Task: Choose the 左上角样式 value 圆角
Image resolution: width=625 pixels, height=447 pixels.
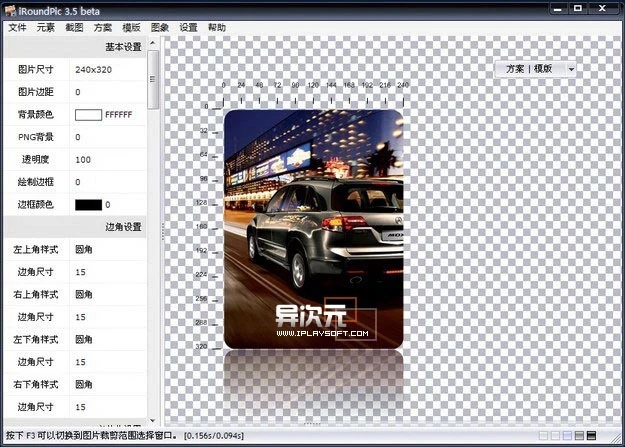Action: coord(108,250)
